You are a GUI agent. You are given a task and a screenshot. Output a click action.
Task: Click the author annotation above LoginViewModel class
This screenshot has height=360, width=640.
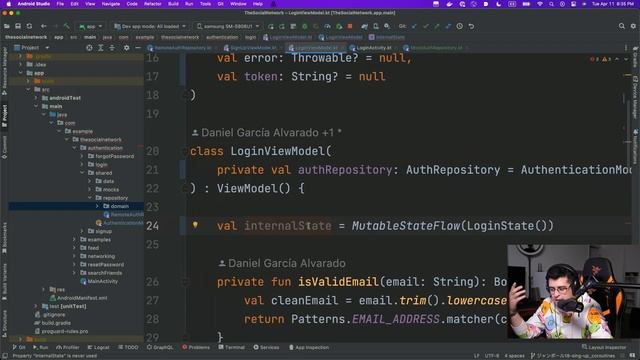click(267, 133)
